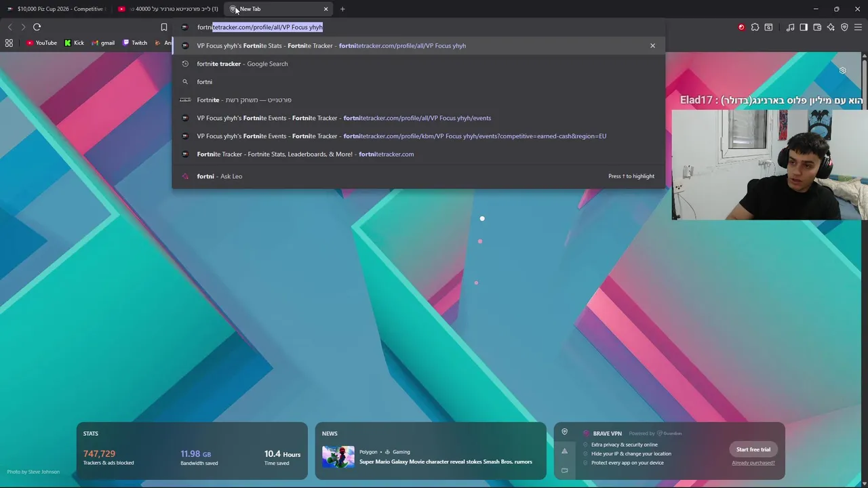Select the Brave Rewards triangle card tab
This screenshot has height=488, width=868.
(564, 451)
